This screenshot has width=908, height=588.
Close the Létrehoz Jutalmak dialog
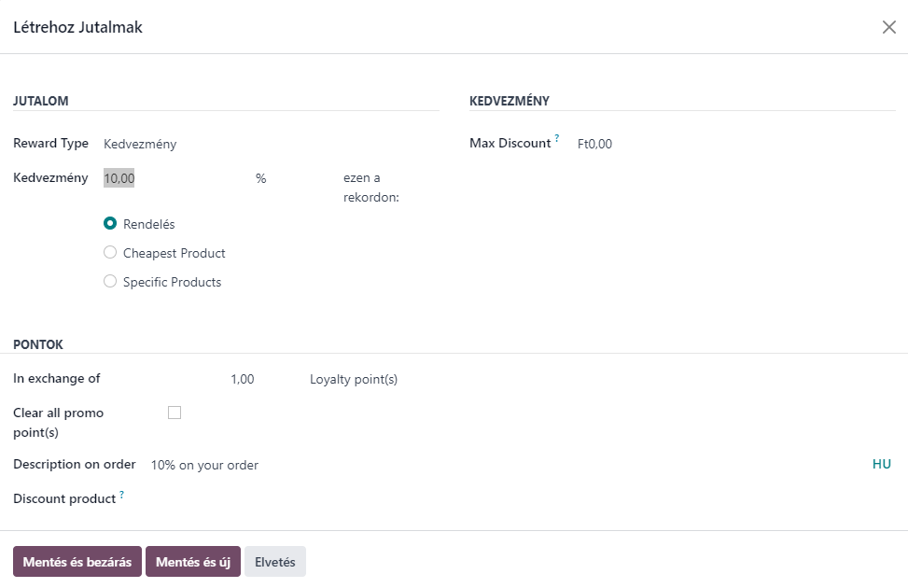pyautogui.click(x=889, y=27)
